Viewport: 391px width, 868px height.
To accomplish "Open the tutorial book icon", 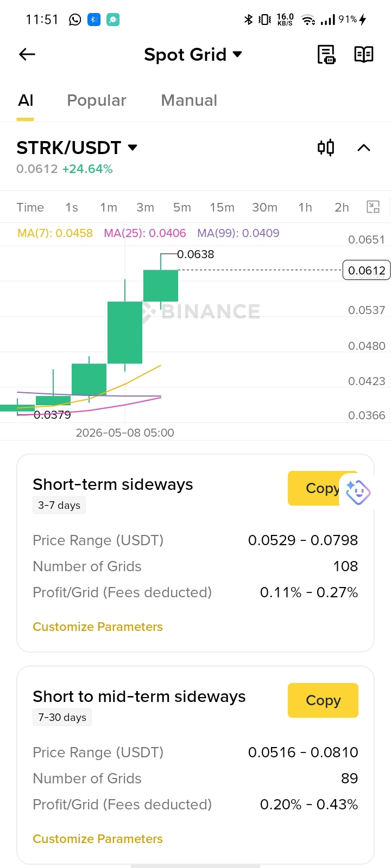I will (364, 54).
